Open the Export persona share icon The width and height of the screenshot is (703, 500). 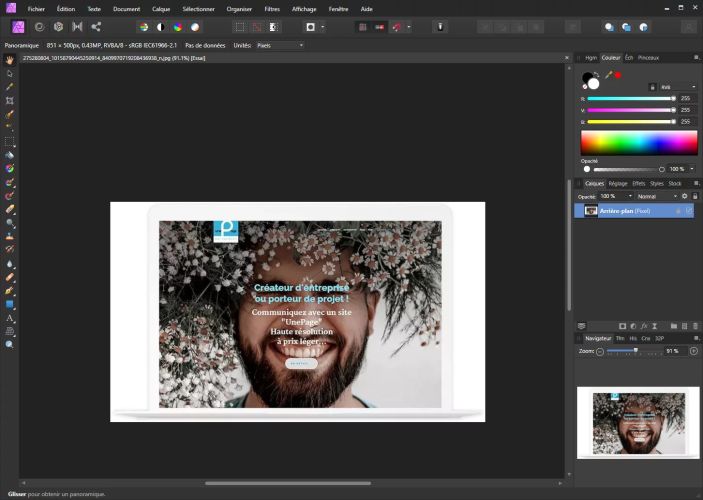96,27
